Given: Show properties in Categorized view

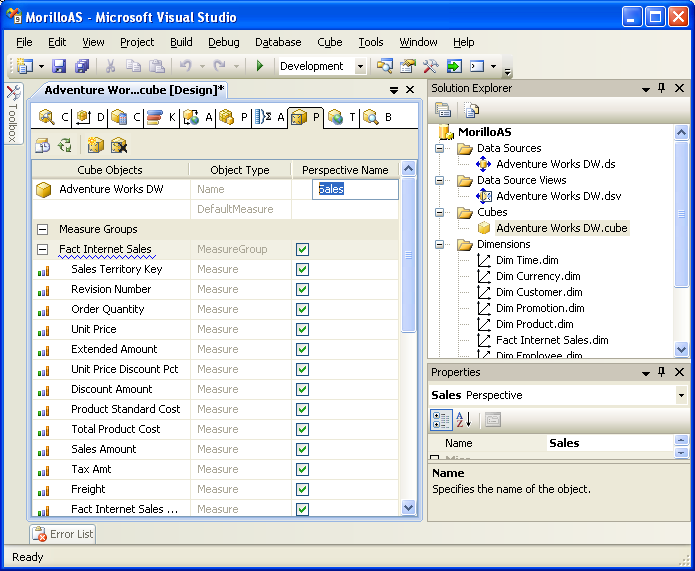Looking at the screenshot, I should tap(441, 419).
